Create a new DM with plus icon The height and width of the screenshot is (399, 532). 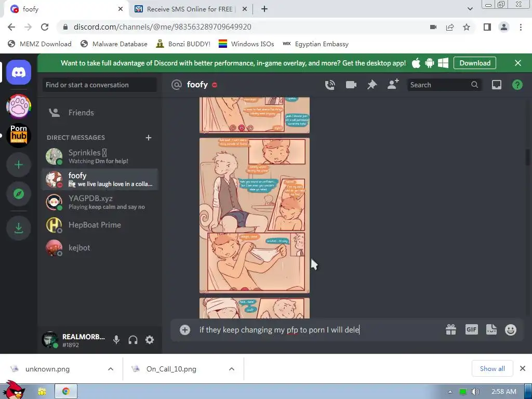point(148,137)
